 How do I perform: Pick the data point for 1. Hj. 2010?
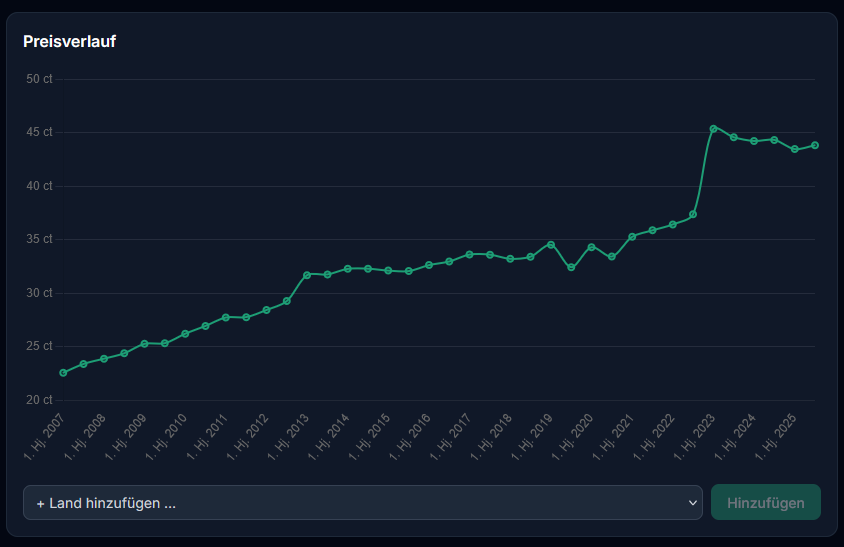pos(185,334)
